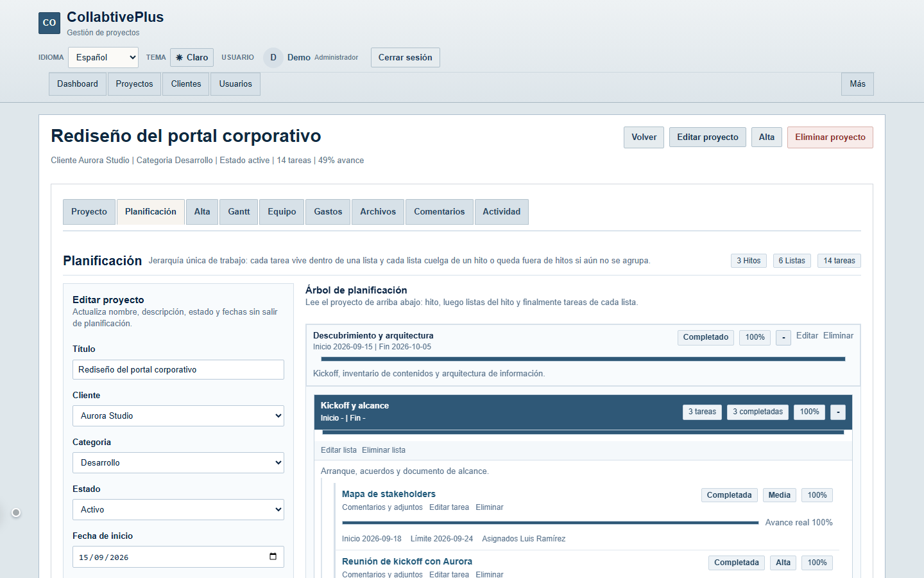Click the Cerrar sesión button
The image size is (924, 578).
[x=406, y=57]
